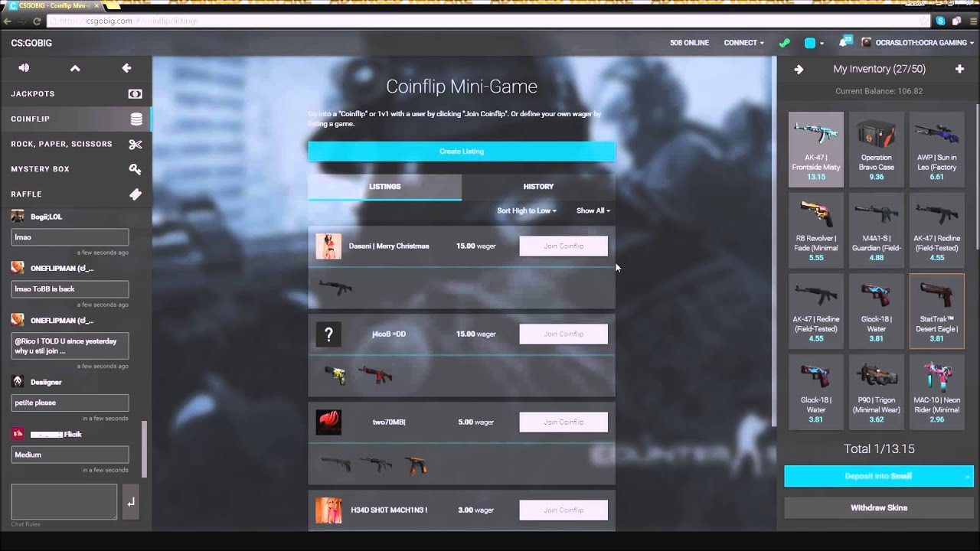Hide the left sidebar with the left arrow
This screenshot has height=551, width=980.
pyautogui.click(x=126, y=68)
